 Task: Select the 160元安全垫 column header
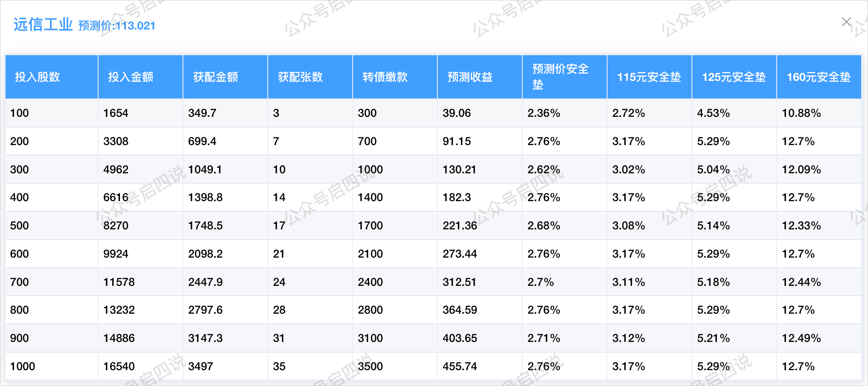(x=818, y=77)
